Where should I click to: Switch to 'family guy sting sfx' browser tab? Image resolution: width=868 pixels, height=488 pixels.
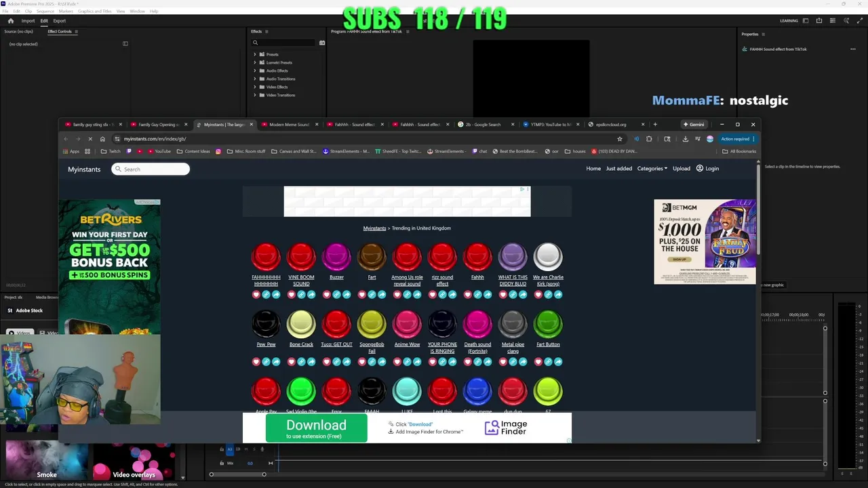93,125
